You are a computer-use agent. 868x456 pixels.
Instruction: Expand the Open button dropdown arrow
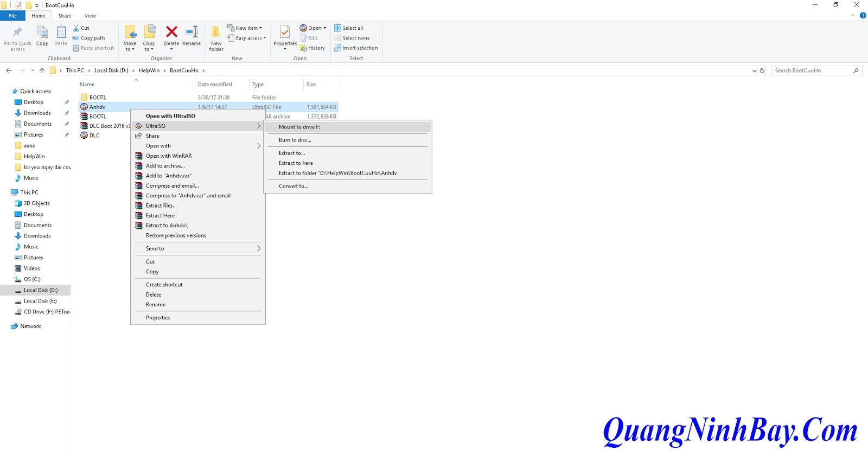(x=325, y=28)
